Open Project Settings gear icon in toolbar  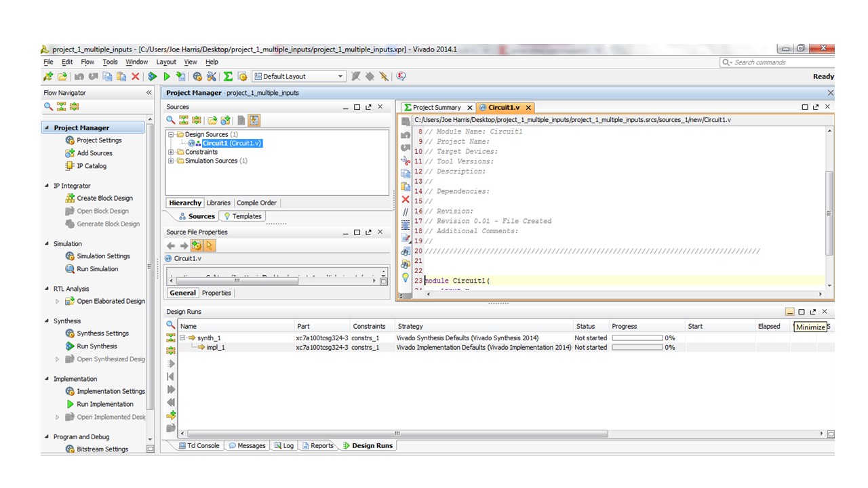tap(197, 77)
